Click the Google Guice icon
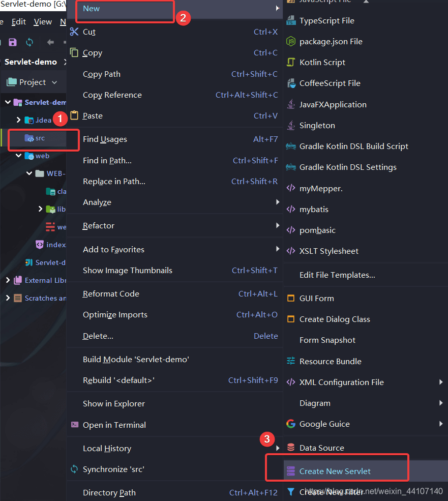The width and height of the screenshot is (448, 501). pyautogui.click(x=291, y=424)
